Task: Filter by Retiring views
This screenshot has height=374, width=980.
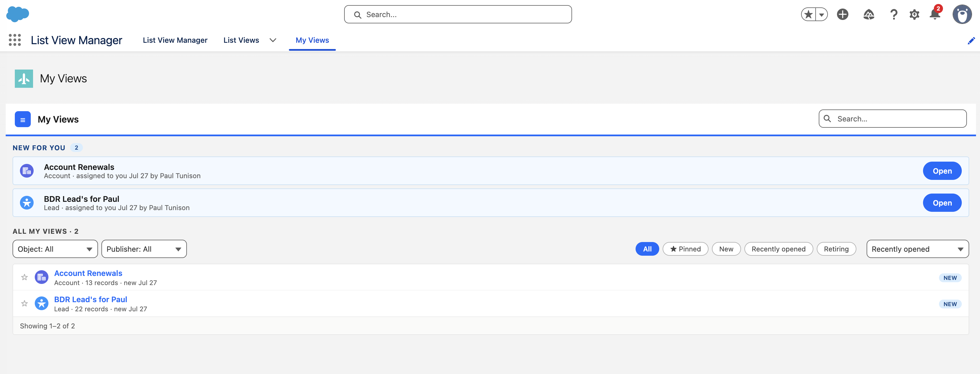Action: click(x=836, y=249)
